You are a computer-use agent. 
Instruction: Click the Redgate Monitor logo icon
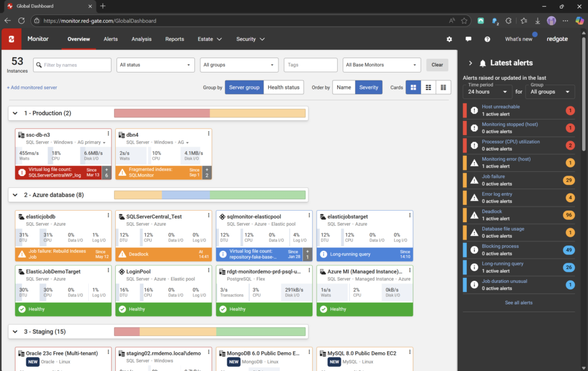(11, 39)
